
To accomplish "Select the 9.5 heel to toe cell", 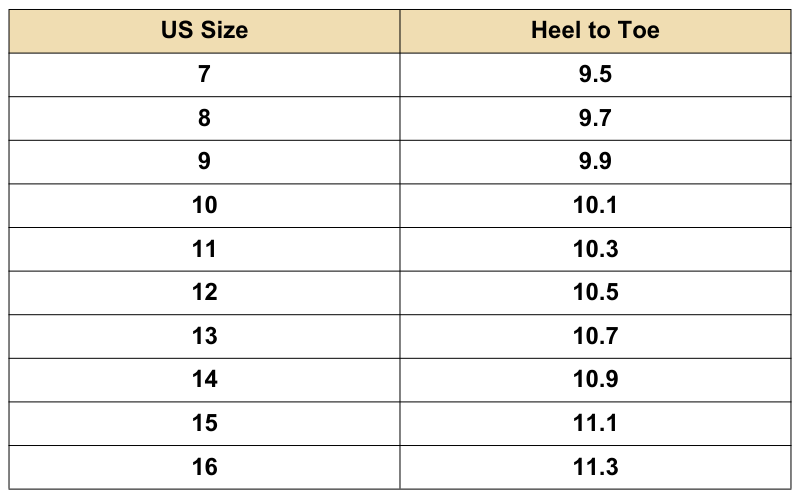I will [595, 74].
